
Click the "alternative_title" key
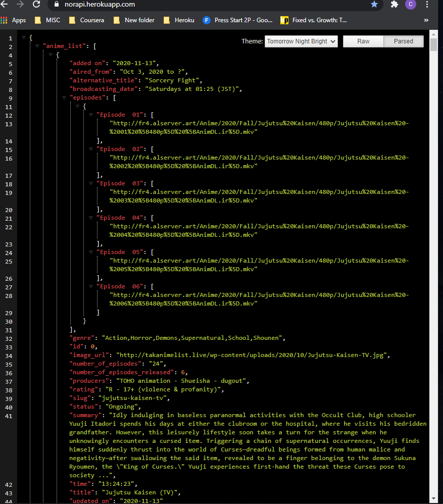pyautogui.click(x=104, y=80)
